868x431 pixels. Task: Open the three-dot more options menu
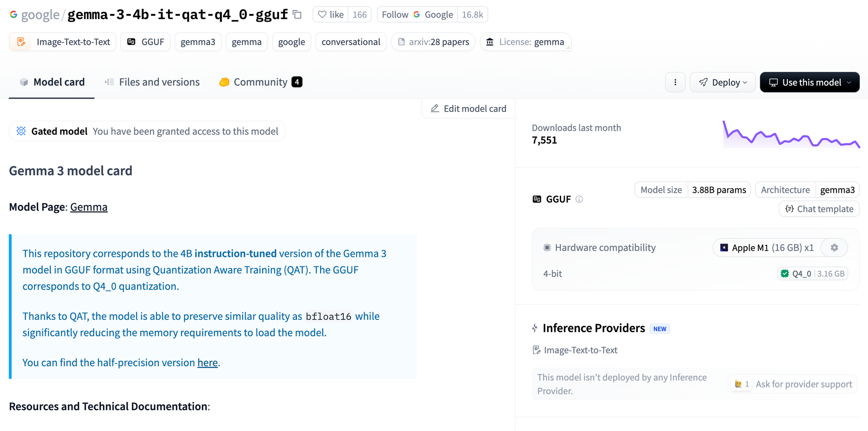click(675, 82)
